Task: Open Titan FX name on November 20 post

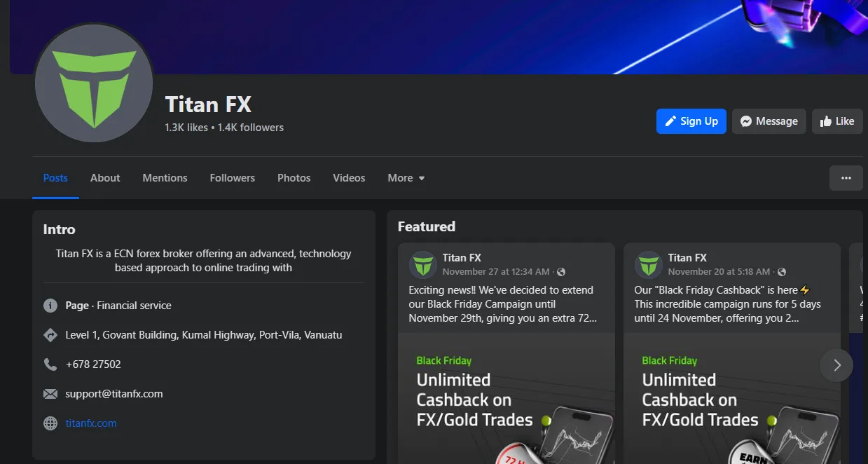Action: (687, 258)
